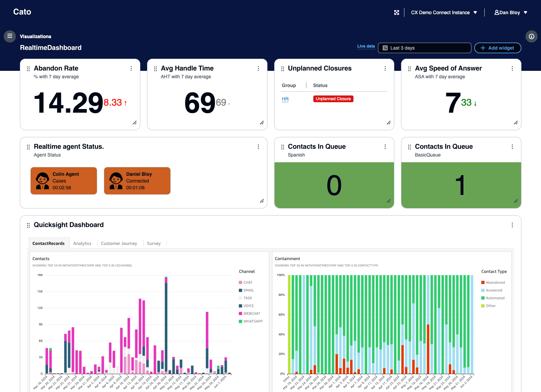Image resolution: width=541 pixels, height=392 pixels.
Task: Switch to the Customer Journey tab
Action: coord(119,243)
